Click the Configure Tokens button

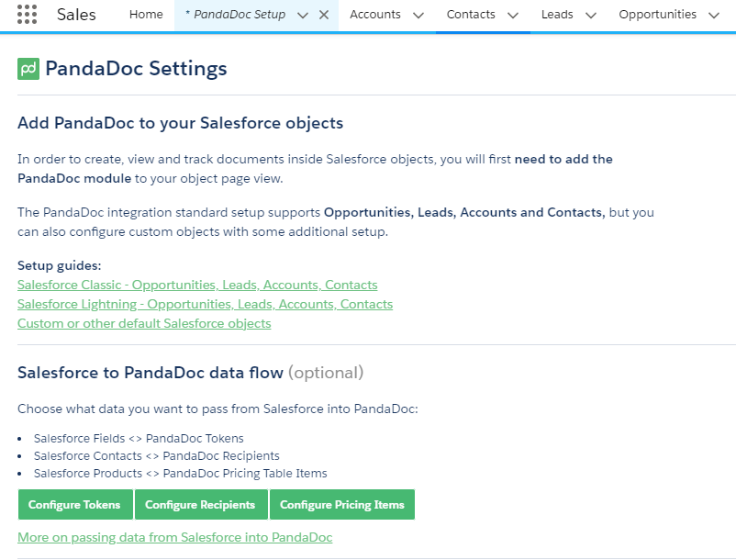(75, 505)
